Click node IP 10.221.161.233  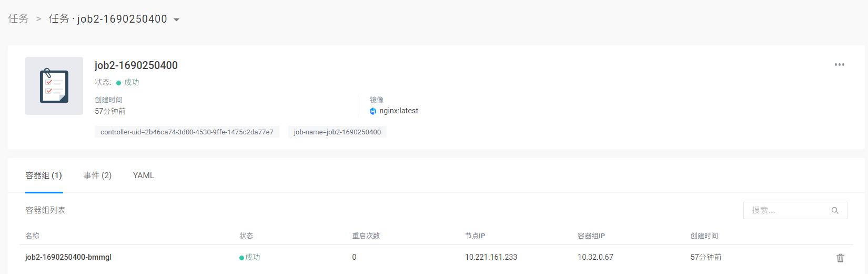click(x=491, y=257)
